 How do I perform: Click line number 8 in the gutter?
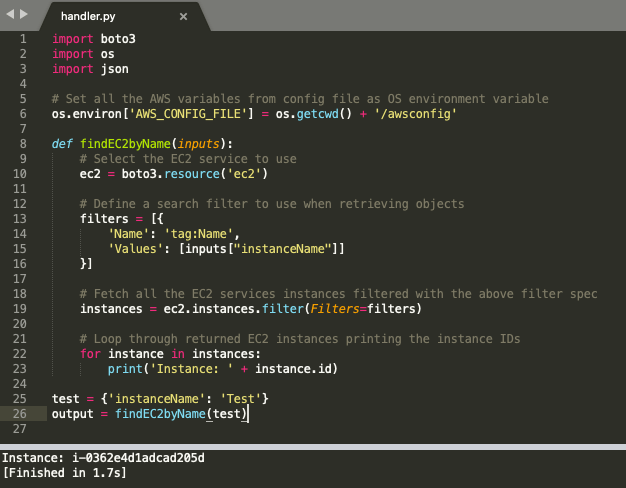[22, 143]
